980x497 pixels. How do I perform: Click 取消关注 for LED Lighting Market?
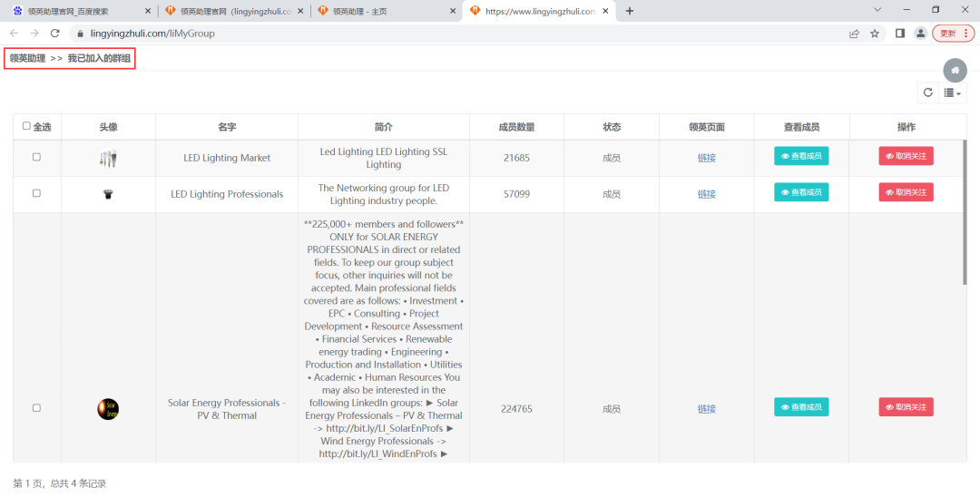[x=906, y=156]
